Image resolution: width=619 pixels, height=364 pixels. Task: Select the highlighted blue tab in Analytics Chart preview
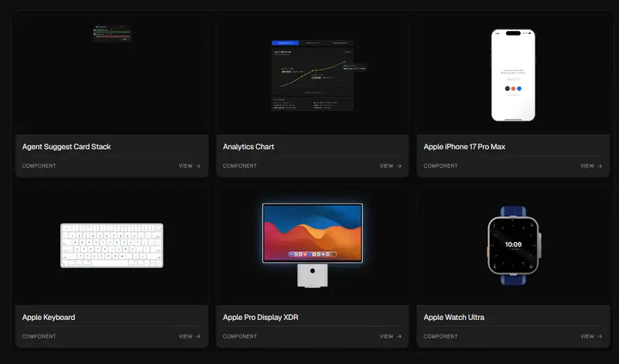click(x=286, y=43)
